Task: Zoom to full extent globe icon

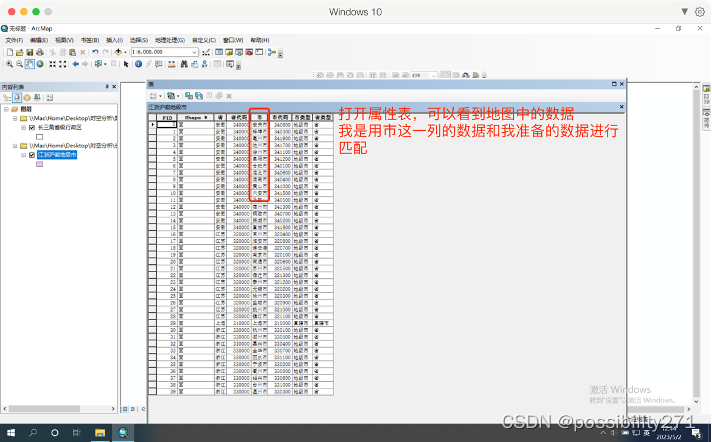Action: (x=40, y=64)
